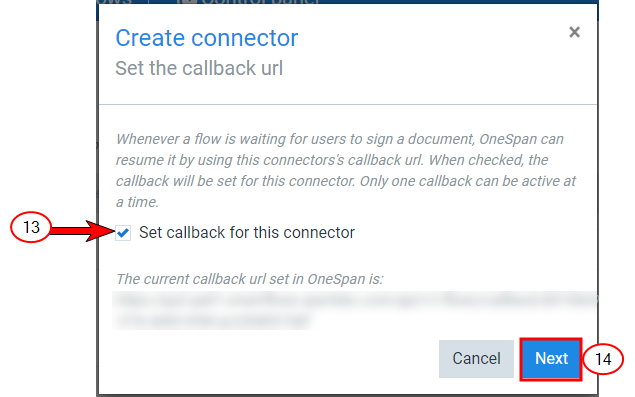
Task: Select the first blurred callback url line
Action: pyautogui.click(x=356, y=300)
